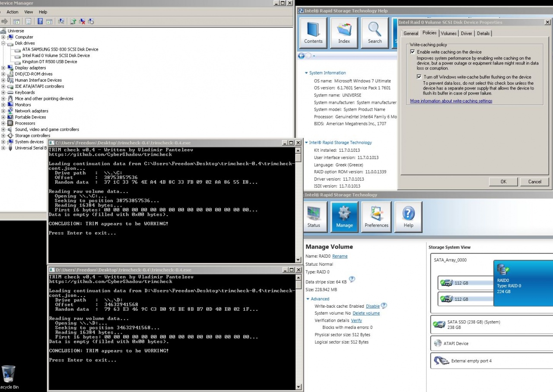The height and width of the screenshot is (392, 553).
Task: Open Recycle Bin on desktop
Action: tap(9, 377)
